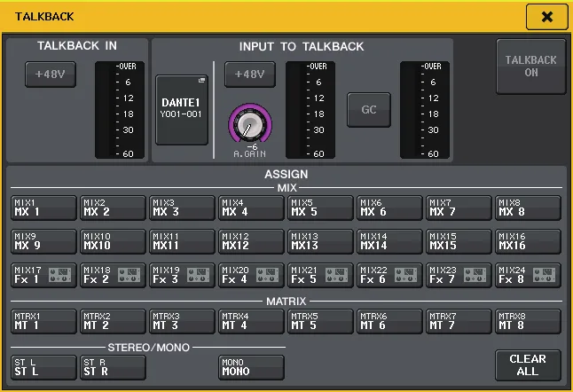
Task: Click the meter right of A.GAIN knob
Action: coord(310,110)
